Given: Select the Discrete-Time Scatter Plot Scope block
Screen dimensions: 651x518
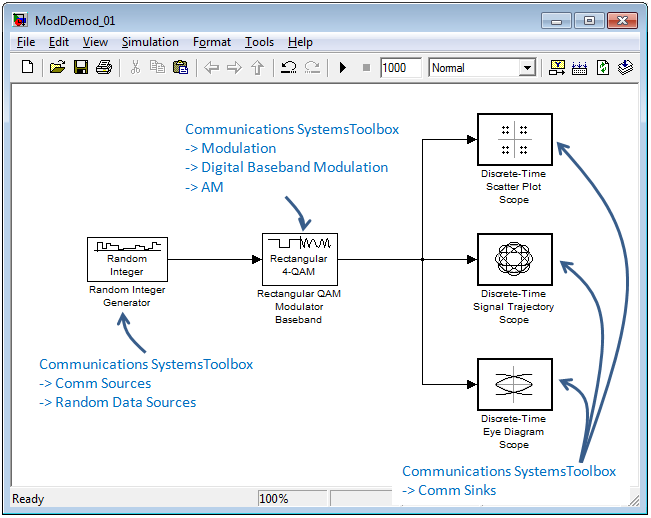Looking at the screenshot, I should [515, 139].
